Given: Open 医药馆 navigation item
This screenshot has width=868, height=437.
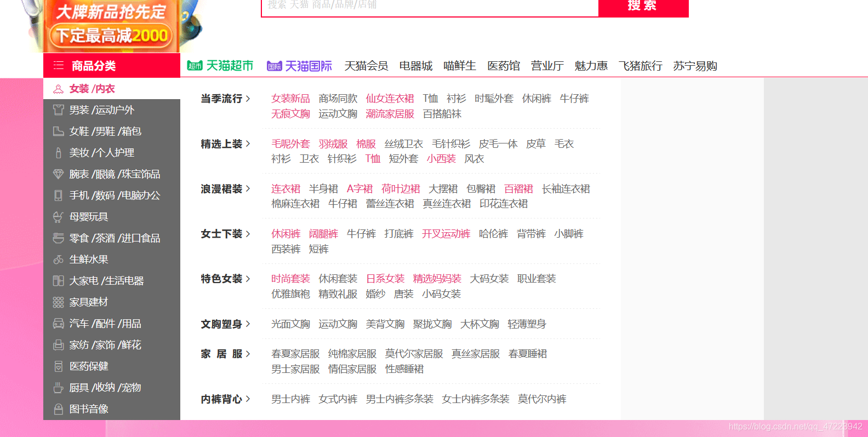Looking at the screenshot, I should (504, 66).
